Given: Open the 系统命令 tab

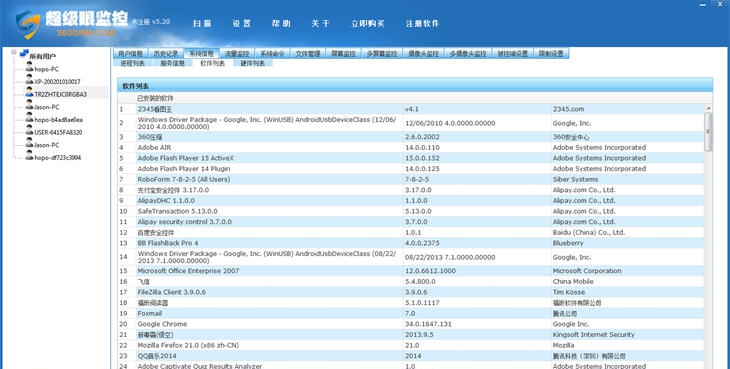Looking at the screenshot, I should [x=272, y=54].
